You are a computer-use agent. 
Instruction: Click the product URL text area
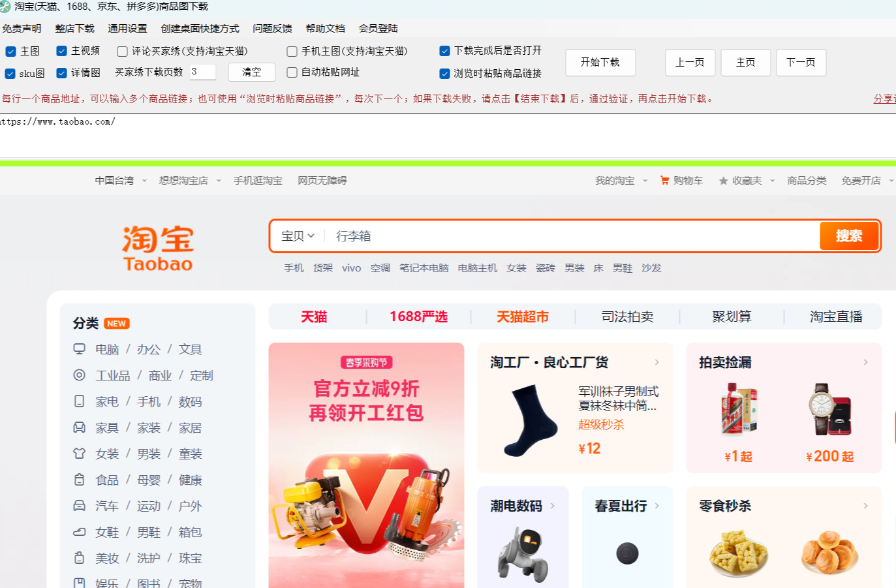click(448, 136)
